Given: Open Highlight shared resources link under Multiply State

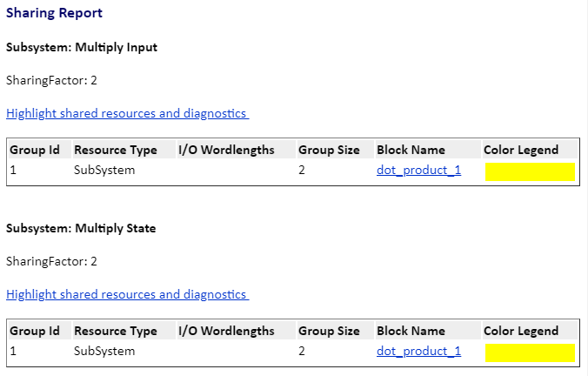Looking at the screenshot, I should tap(127, 294).
